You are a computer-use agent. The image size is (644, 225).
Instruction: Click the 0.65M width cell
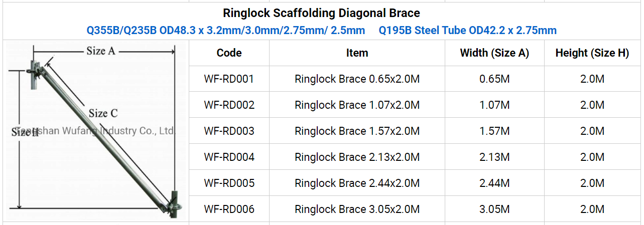point(494,79)
